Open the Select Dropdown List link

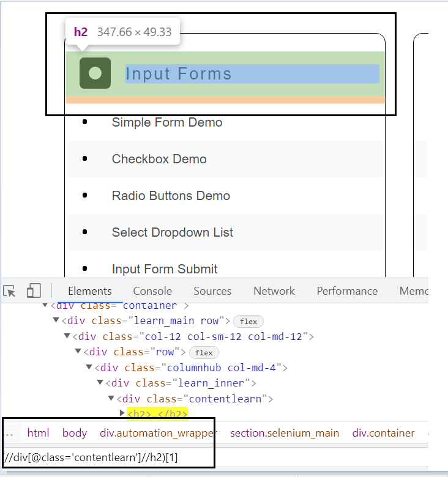[x=172, y=232]
